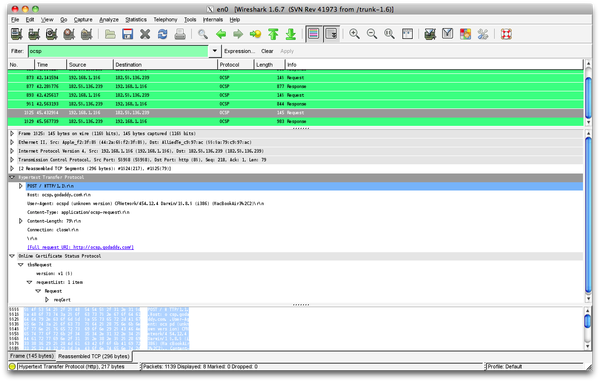Go forward in packet history arrow
Viewport: 600px width, 382px height.
click(x=238, y=34)
